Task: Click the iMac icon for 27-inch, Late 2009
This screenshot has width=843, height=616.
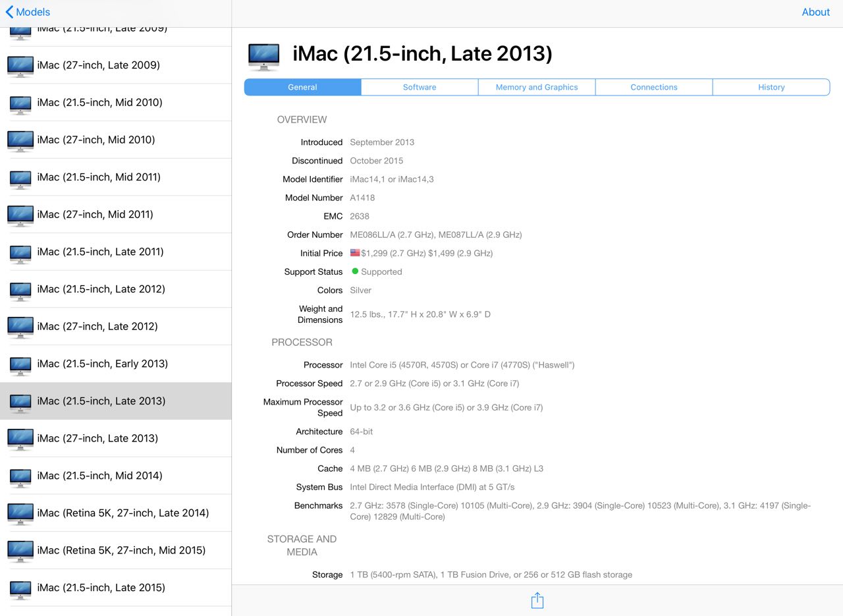Action: click(20, 67)
